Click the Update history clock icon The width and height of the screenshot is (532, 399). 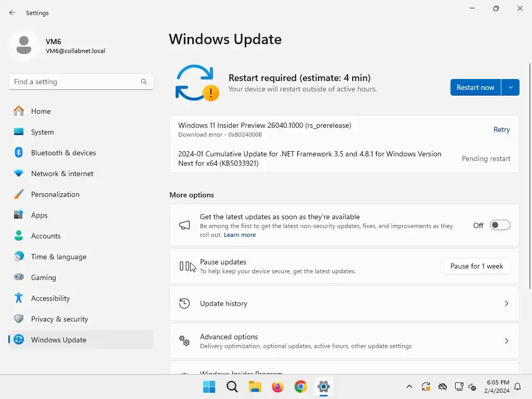pyautogui.click(x=184, y=303)
